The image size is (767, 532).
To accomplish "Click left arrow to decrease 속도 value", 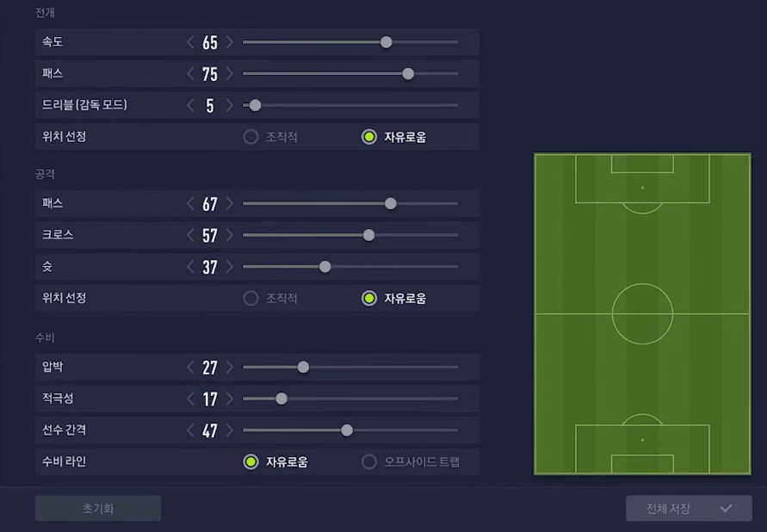I will 190,42.
